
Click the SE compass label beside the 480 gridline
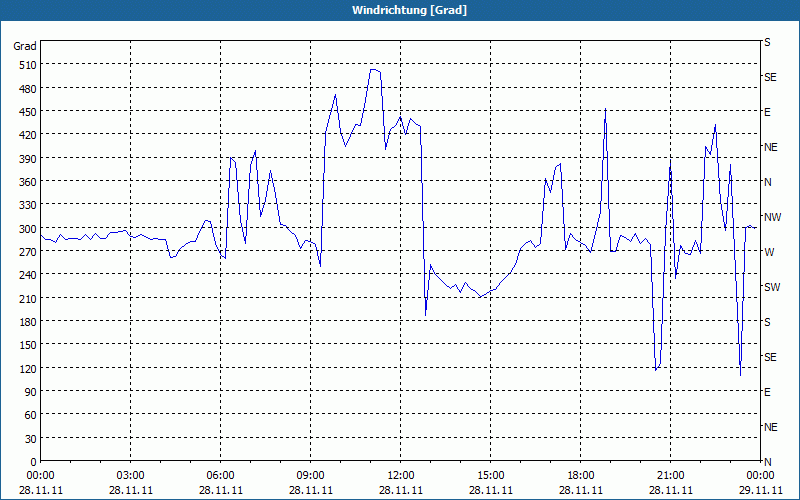tap(770, 77)
